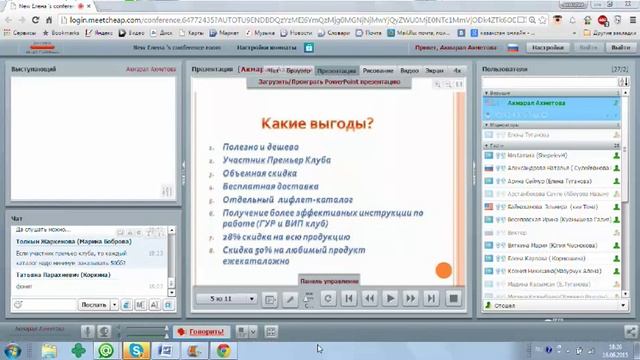The image size is (640, 360).
Task: Open the slide selector '5 из 11' dropdown
Action: 227,299
